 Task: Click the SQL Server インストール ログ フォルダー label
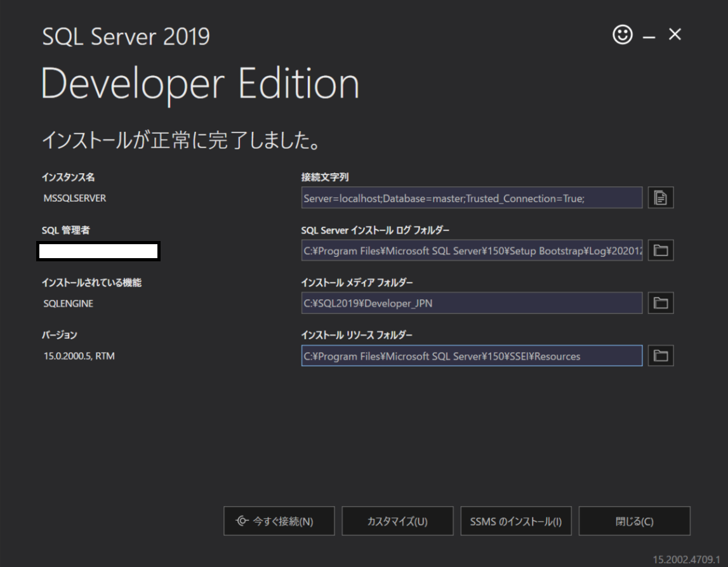375,230
